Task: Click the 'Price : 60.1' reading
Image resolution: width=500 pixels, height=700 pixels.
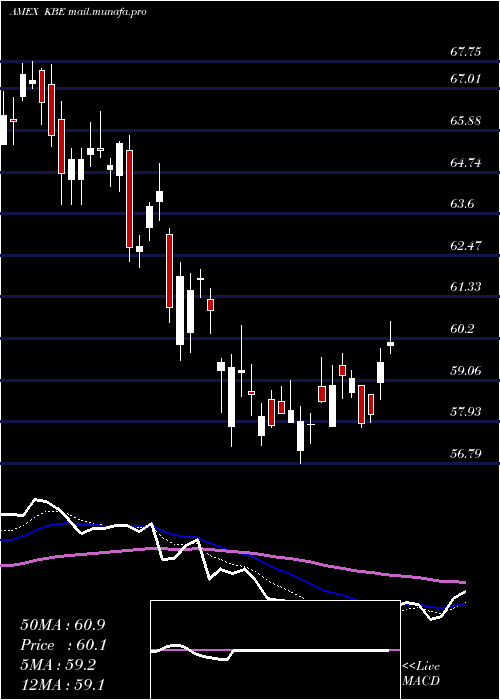Action: click(63, 645)
